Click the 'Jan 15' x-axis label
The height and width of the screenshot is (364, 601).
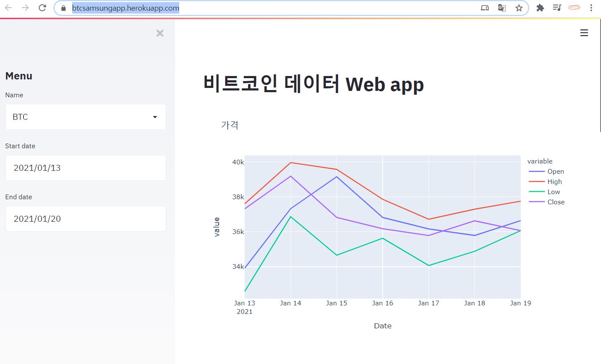click(x=336, y=303)
